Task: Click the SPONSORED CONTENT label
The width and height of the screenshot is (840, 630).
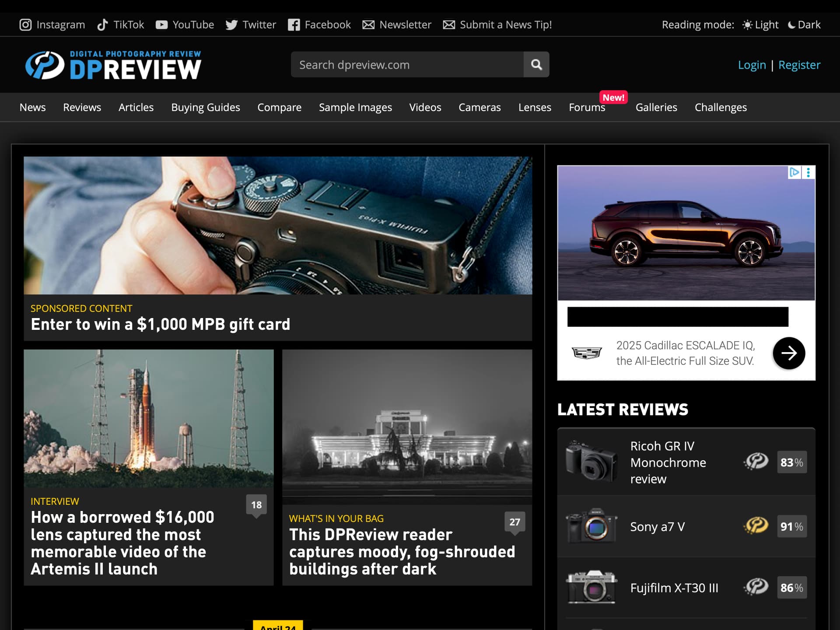Action: pos(81,308)
